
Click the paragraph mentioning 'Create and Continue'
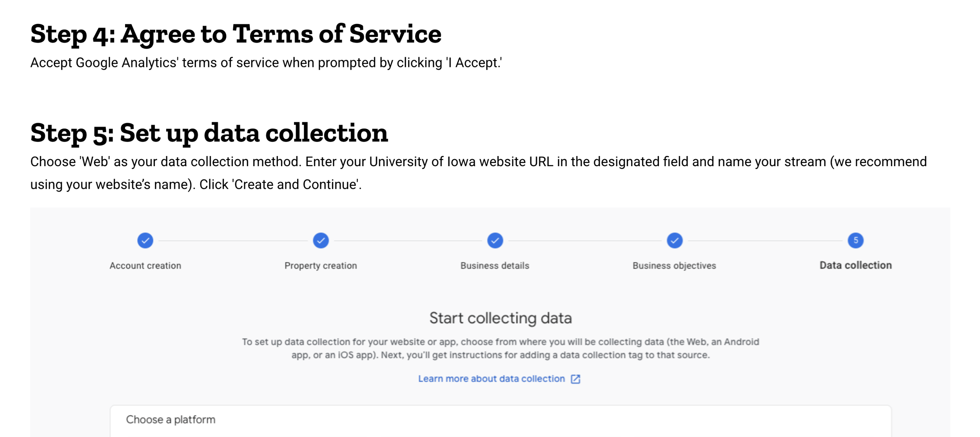(x=478, y=173)
